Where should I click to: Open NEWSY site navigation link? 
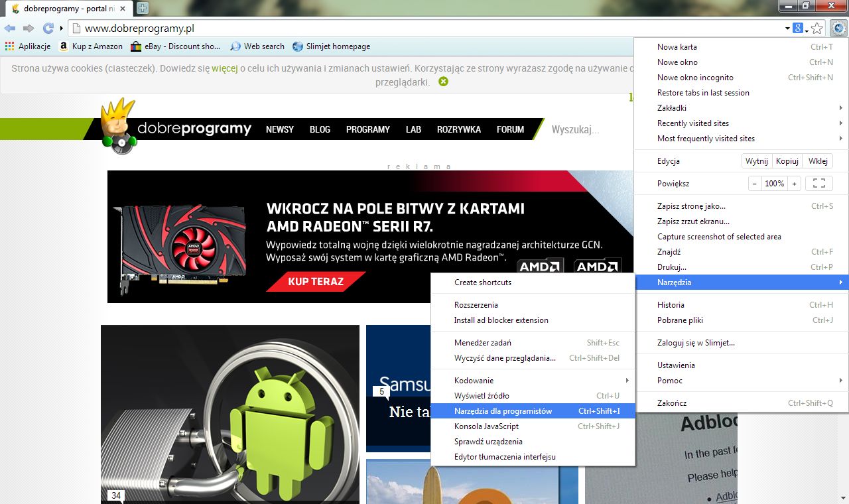(x=280, y=129)
